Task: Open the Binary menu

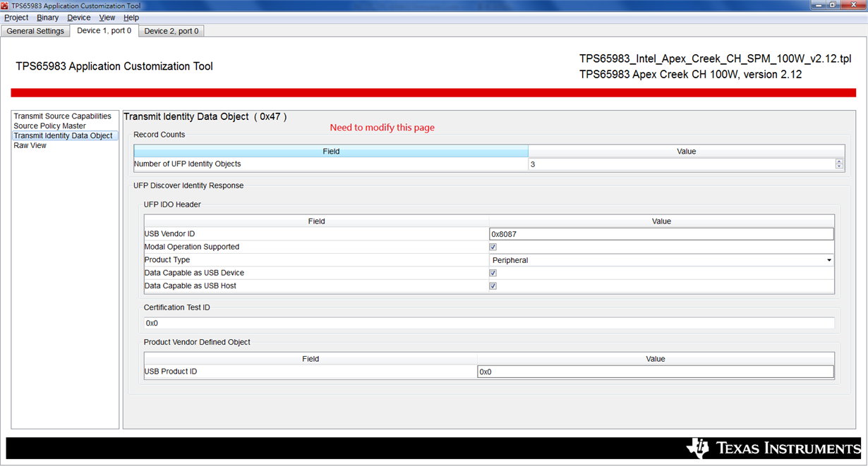Action: pos(48,18)
